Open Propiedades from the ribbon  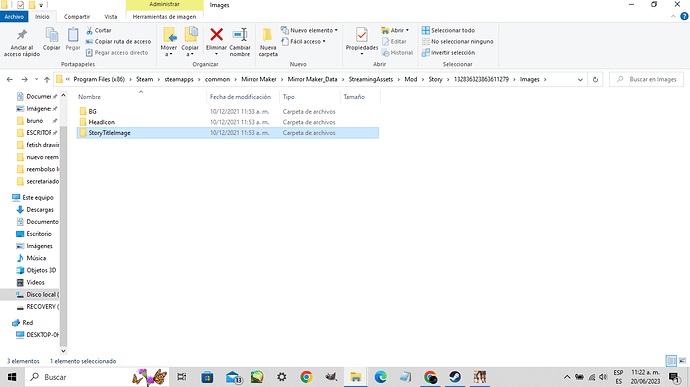(x=362, y=35)
